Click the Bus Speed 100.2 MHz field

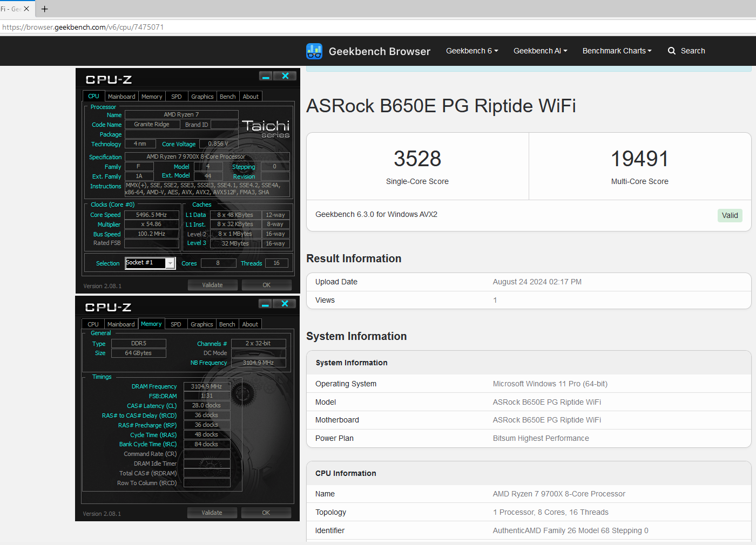click(152, 234)
